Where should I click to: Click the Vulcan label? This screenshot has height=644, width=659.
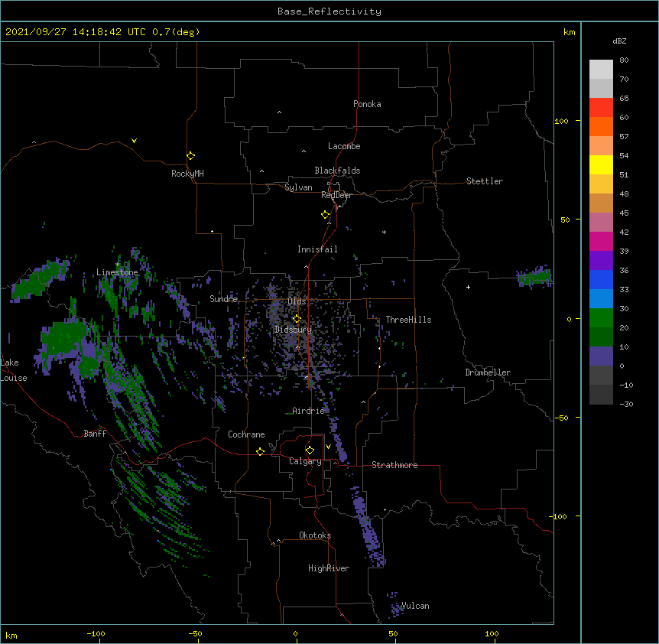[x=415, y=606]
